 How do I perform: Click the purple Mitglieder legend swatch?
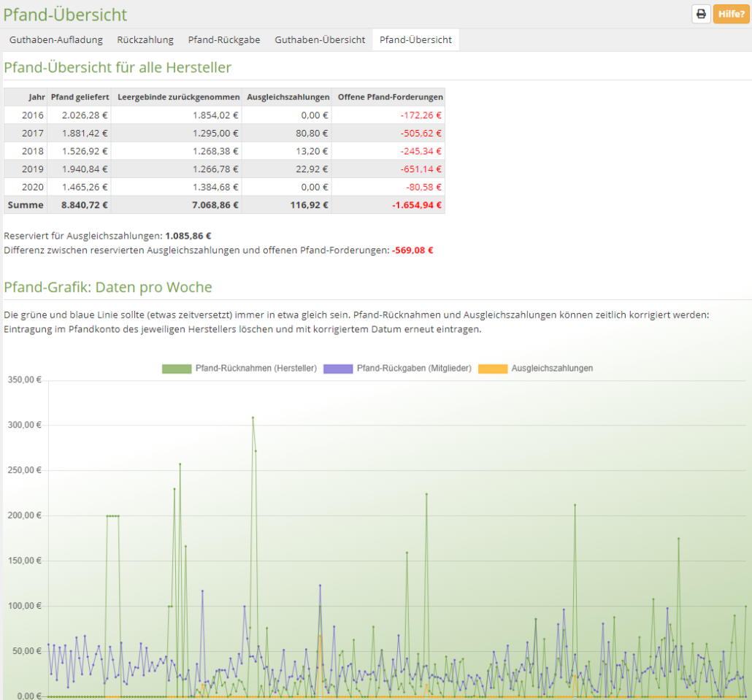tap(337, 369)
